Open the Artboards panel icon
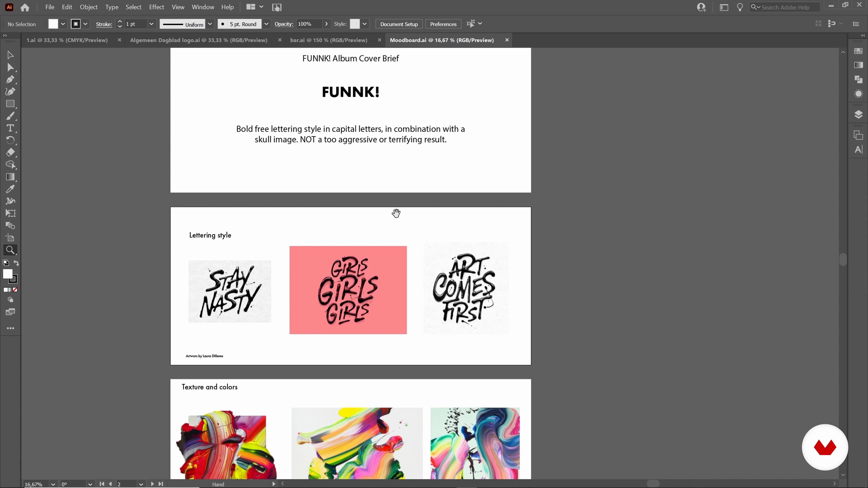Image resolution: width=868 pixels, height=488 pixels. click(858, 135)
